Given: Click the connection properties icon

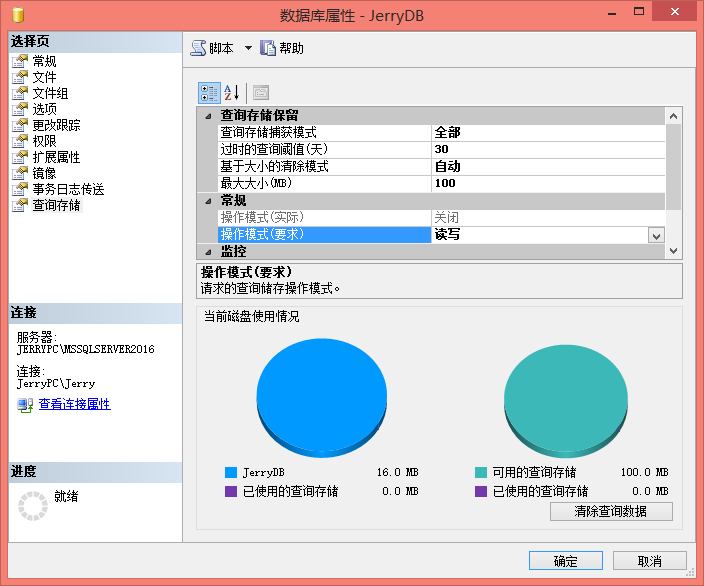Looking at the screenshot, I should click(25, 404).
